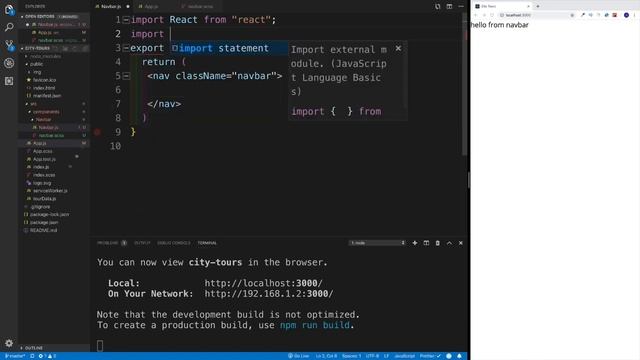Open serviceWorker.js in the explorer
The height and width of the screenshot is (360, 640).
(50, 191)
